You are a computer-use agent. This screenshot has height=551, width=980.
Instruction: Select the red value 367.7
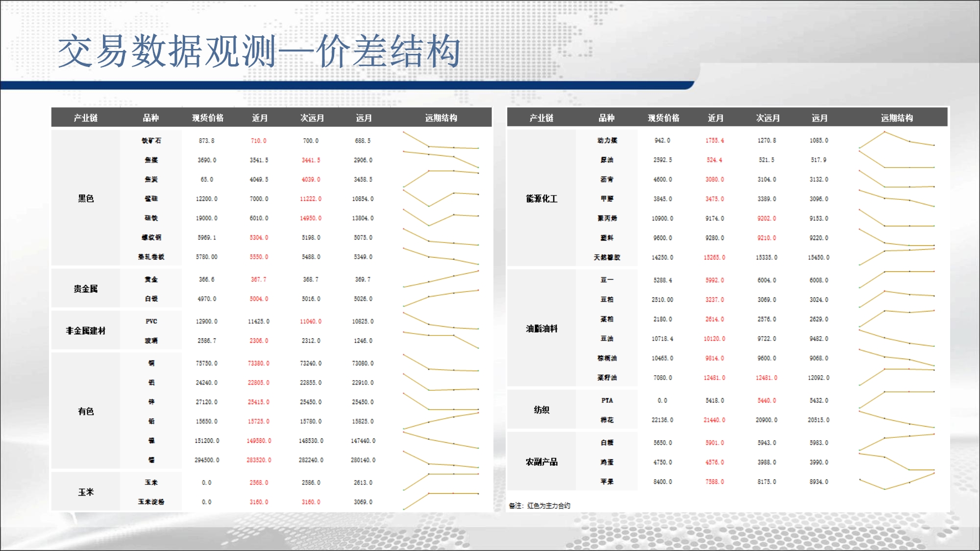[259, 279]
